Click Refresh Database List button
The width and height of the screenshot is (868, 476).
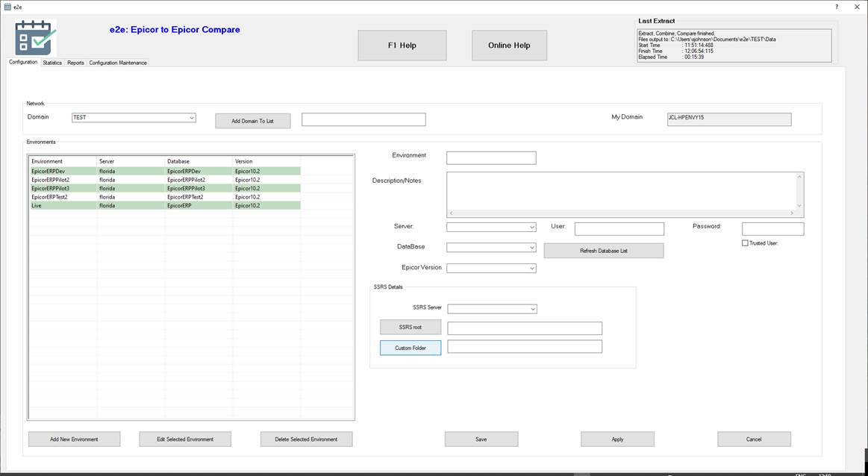pyautogui.click(x=603, y=251)
